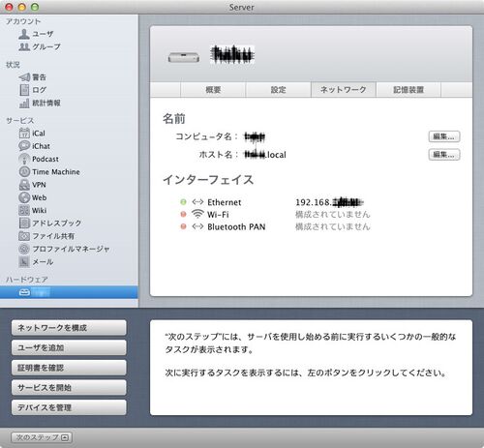Screen dimensions: 484x448
Task: Click the アカウント section header
Action: pos(23,21)
